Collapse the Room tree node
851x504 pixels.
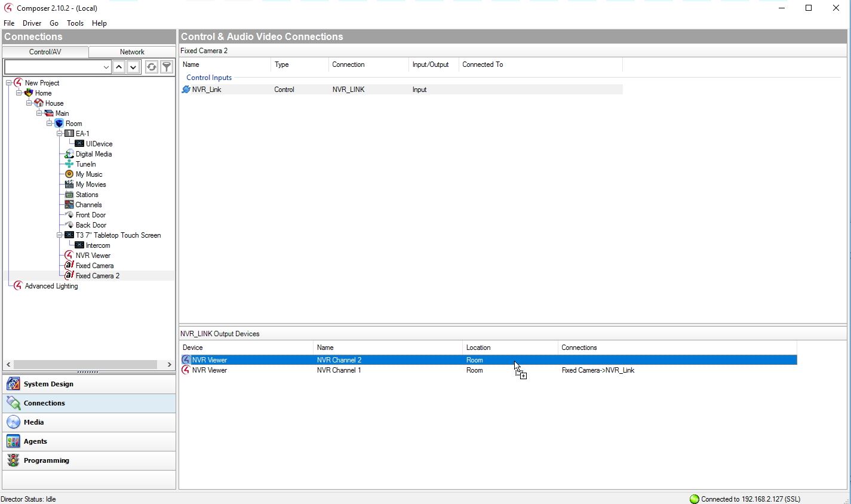[50, 124]
